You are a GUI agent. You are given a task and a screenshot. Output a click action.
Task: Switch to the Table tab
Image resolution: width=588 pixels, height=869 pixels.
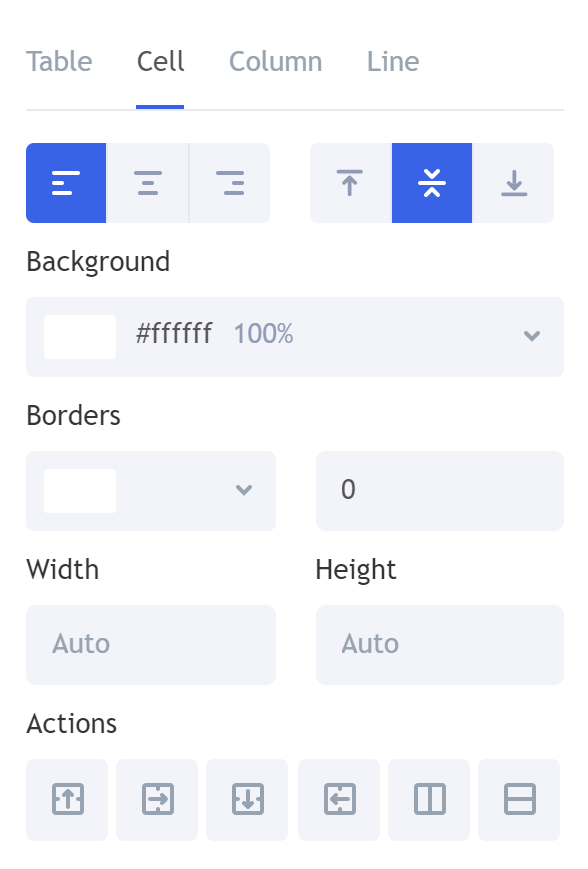(59, 62)
